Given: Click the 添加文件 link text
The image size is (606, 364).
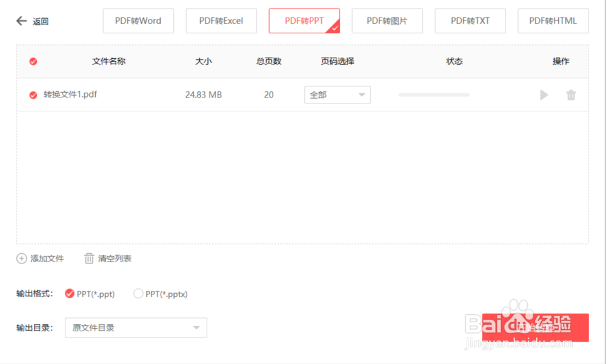Looking at the screenshot, I should [47, 259].
